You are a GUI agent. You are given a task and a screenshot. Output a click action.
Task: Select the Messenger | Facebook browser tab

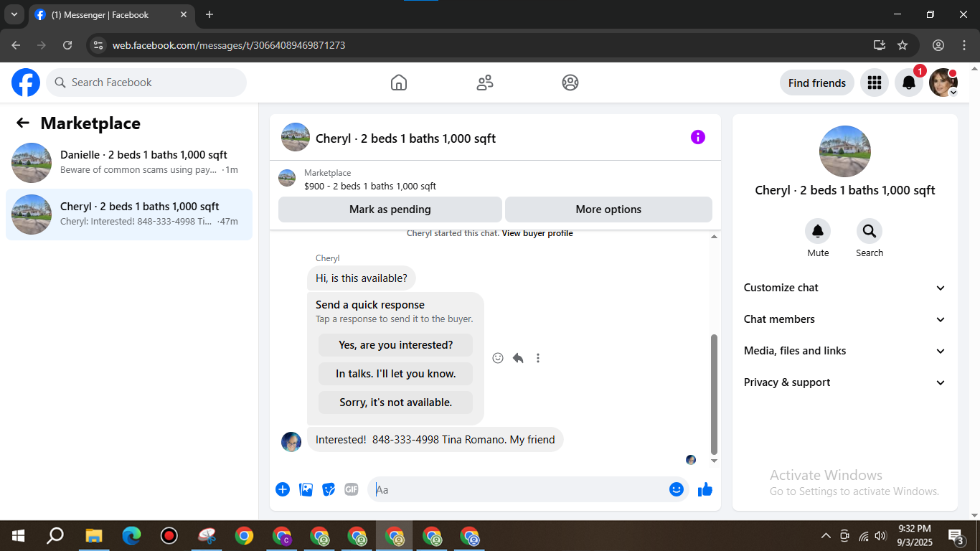tap(111, 14)
